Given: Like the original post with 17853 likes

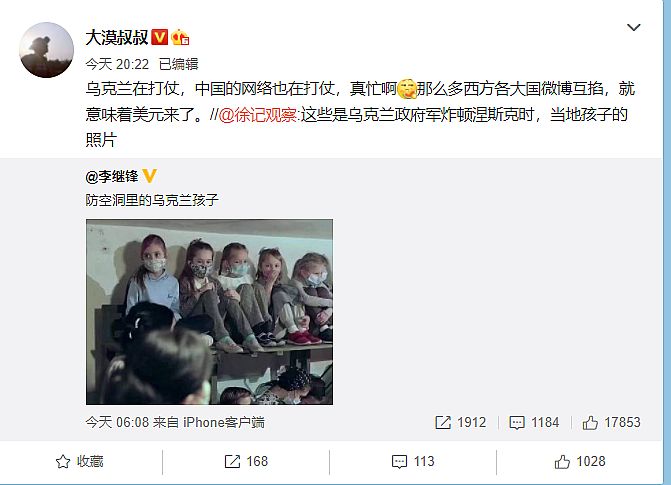Looking at the screenshot, I should [611, 423].
